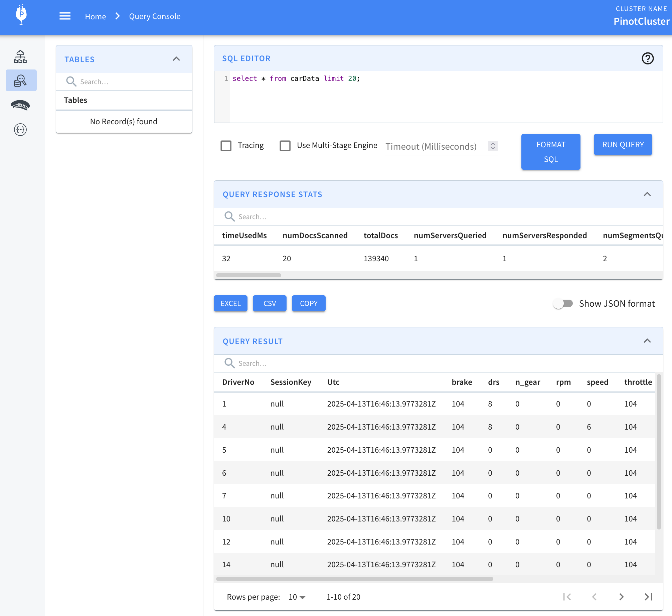
Task: Click the Apache Pinot logo
Action: pos(21,15)
